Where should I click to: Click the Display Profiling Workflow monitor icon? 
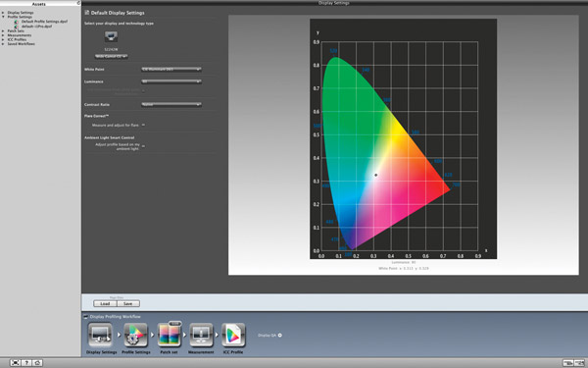point(85,317)
